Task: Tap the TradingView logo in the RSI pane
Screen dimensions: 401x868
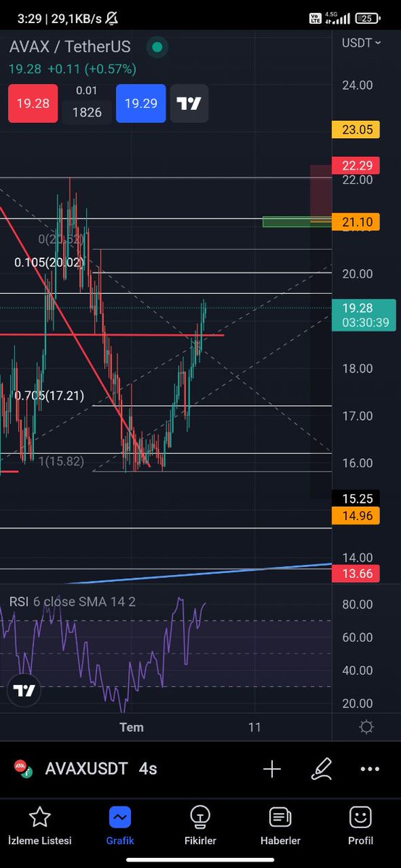Action: [24, 691]
